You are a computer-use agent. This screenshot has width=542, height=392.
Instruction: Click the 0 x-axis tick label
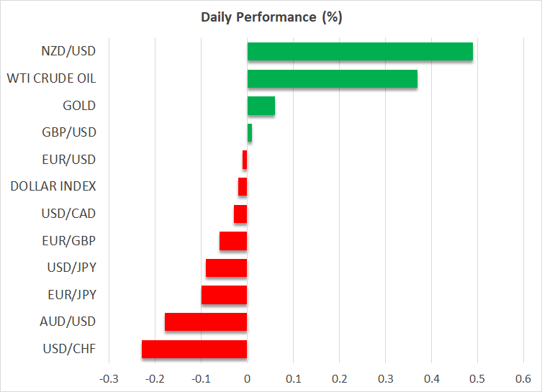pos(247,378)
